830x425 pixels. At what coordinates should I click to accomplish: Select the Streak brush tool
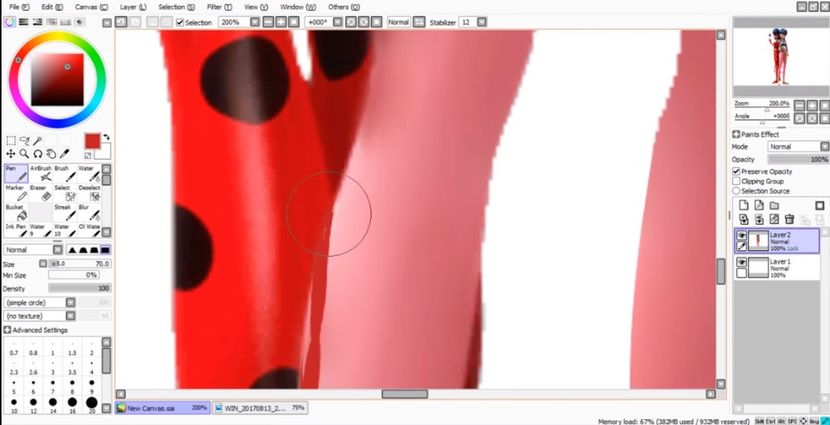click(65, 213)
